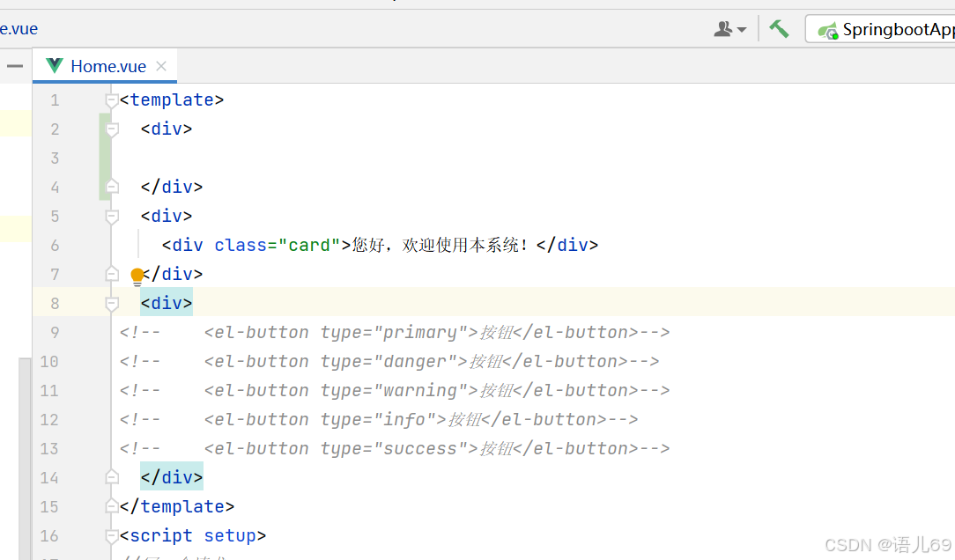This screenshot has height=560, width=955.
Task: Collapse the div element at line 2
Action: point(111,129)
